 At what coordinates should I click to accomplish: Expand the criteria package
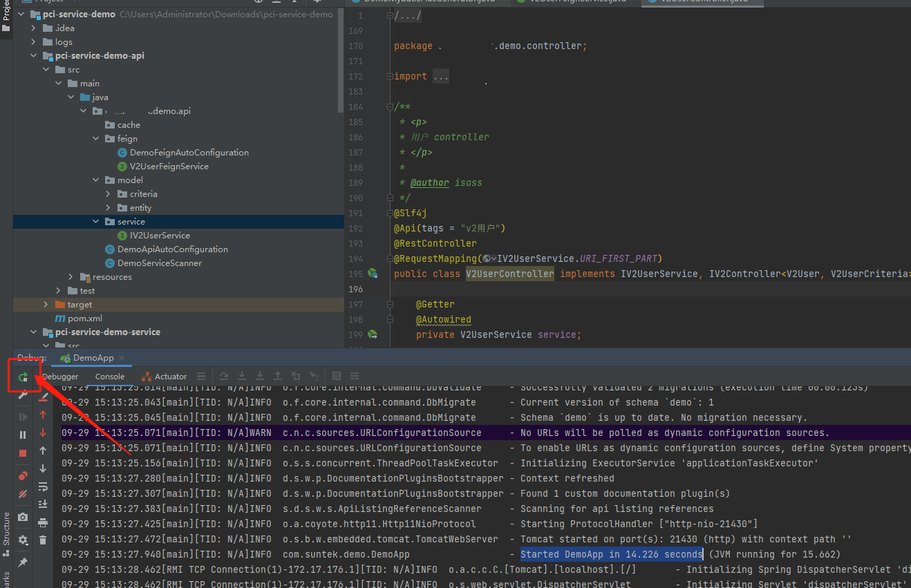point(108,194)
